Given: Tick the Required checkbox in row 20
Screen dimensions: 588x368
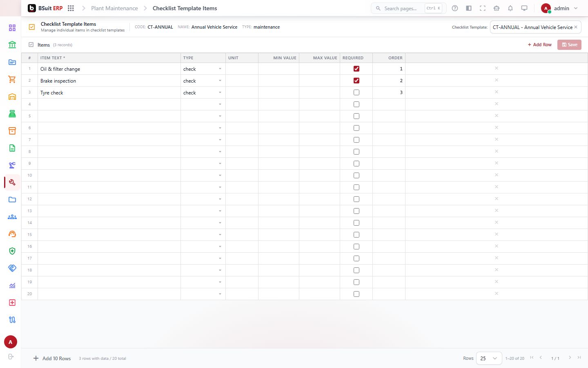Looking at the screenshot, I should pos(356,294).
